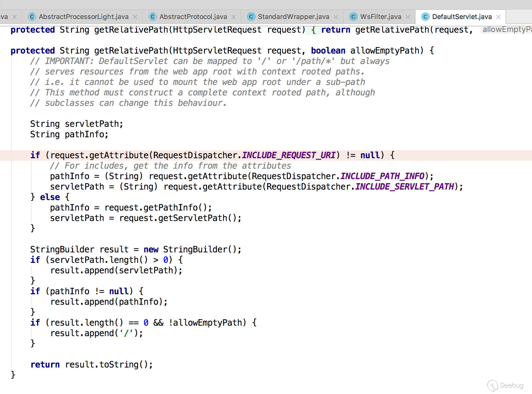Click the class icon on AbstractProcessorLight.java tab
532x394 pixels.
(32, 17)
